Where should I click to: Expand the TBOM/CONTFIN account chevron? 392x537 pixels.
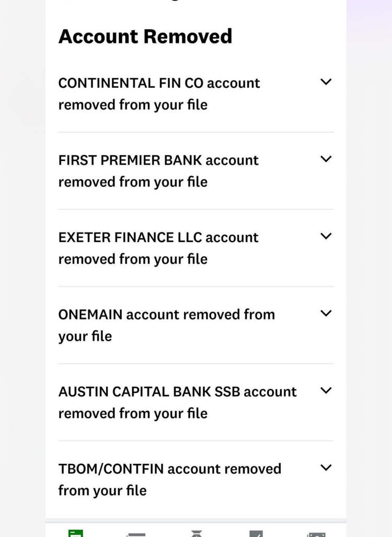point(326,468)
